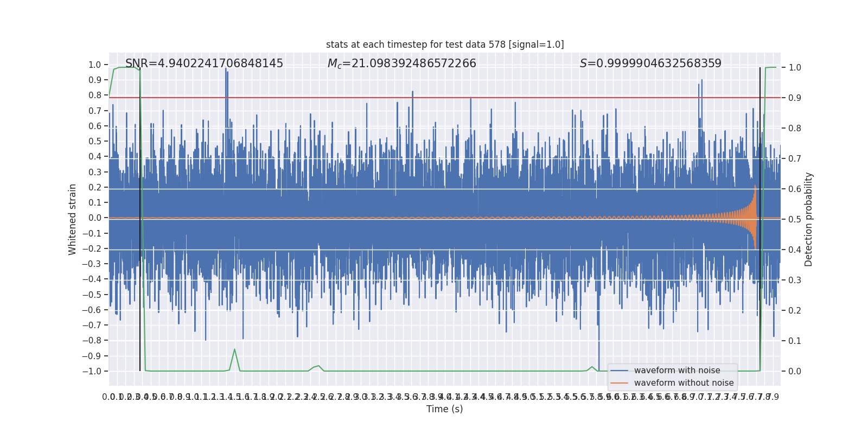
Task: Click Whitened strain tick label −0.4
Action: click(x=92, y=279)
